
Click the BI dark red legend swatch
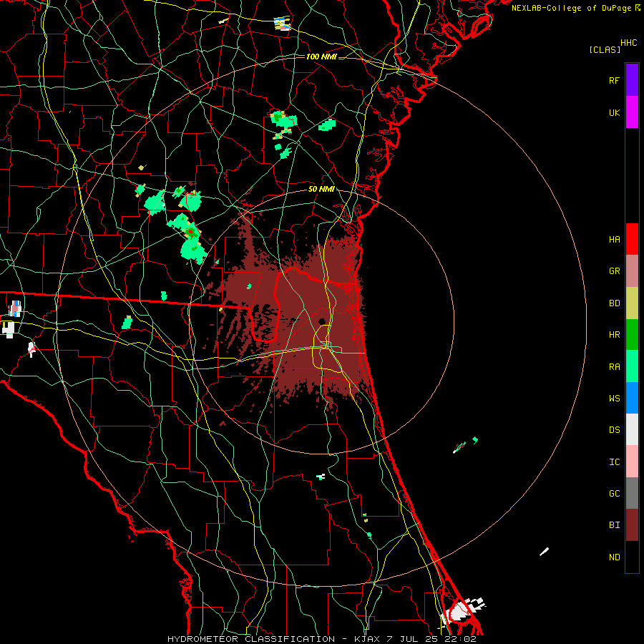(x=632, y=525)
